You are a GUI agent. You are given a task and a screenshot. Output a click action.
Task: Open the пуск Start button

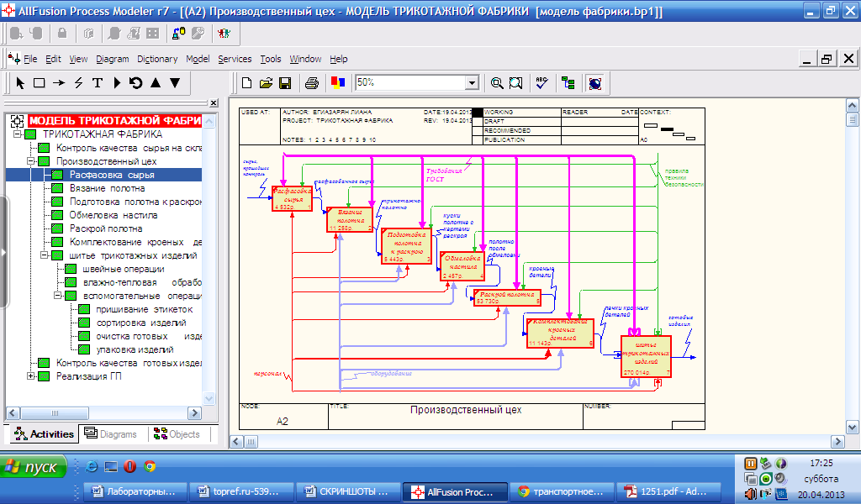(x=33, y=467)
